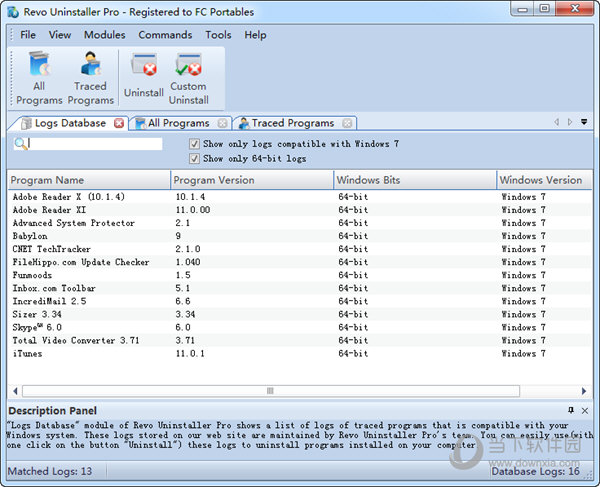The height and width of the screenshot is (487, 600).
Task: Sort by Windows Bits column header
Action: (x=415, y=180)
